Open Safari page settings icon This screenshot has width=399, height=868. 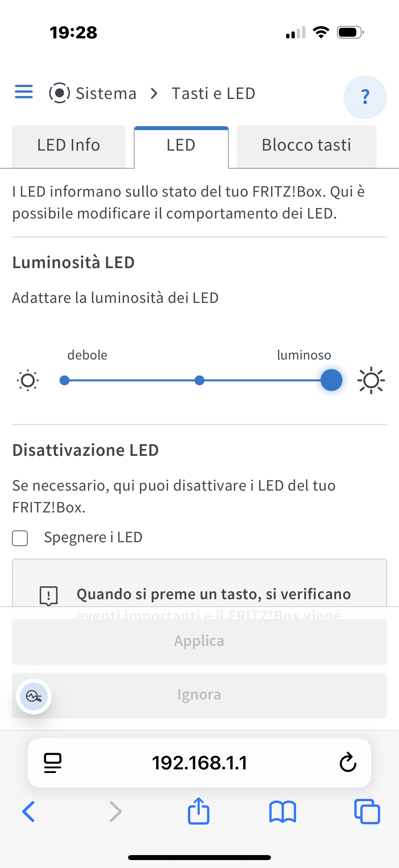[x=53, y=762]
